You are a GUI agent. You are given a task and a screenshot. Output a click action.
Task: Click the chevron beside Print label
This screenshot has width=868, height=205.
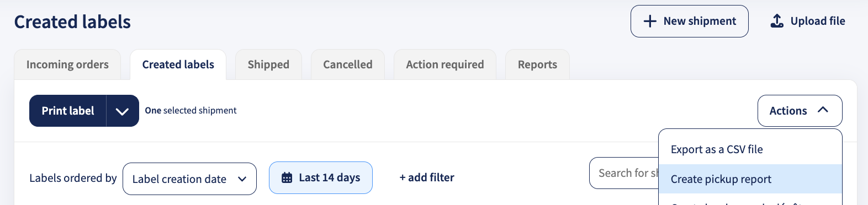pyautogui.click(x=123, y=111)
